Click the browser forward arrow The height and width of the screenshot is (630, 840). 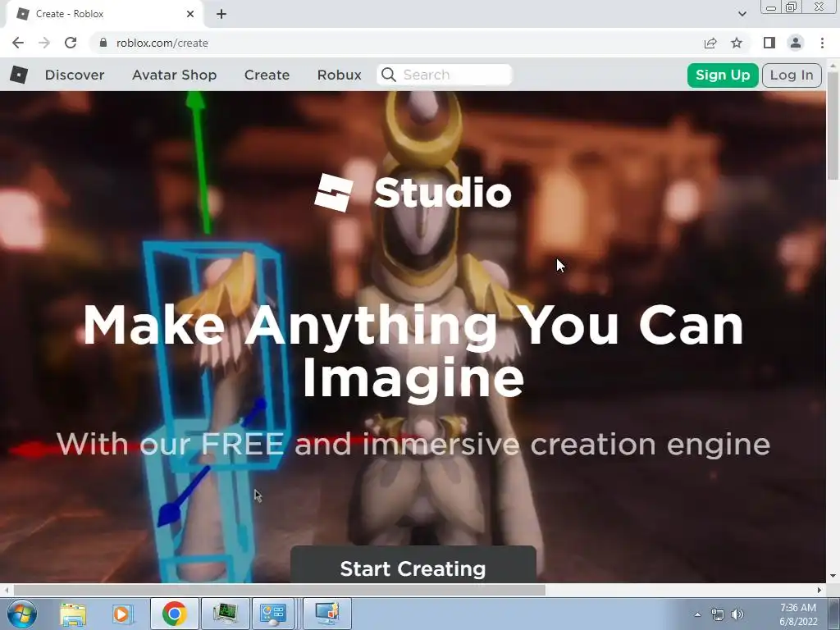coord(44,43)
